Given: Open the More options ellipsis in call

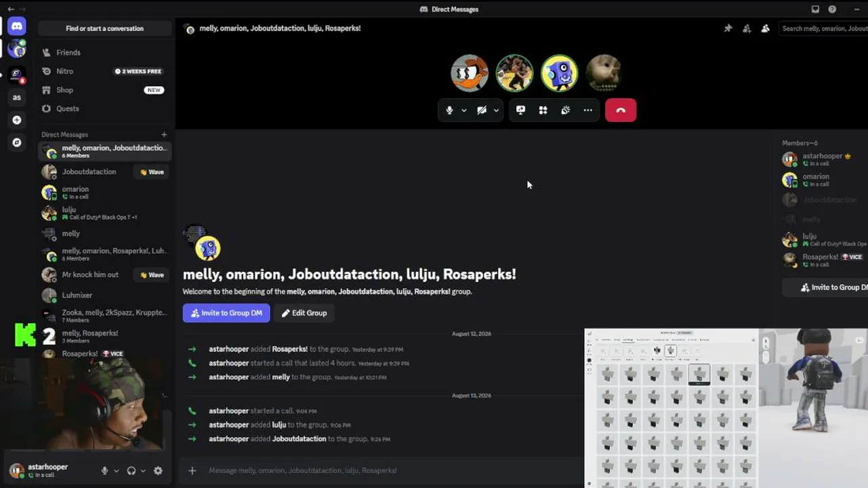Looking at the screenshot, I should (x=587, y=110).
